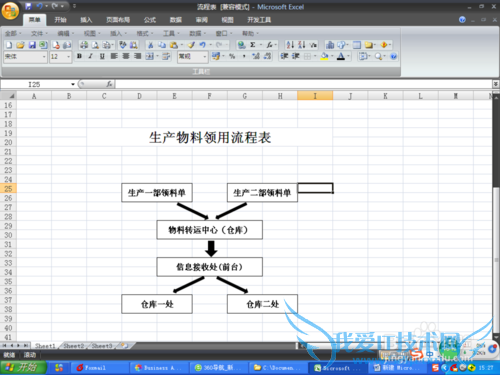Viewport: 500px width, 375px height.
Task: Click the blue Help icon in the toolbar
Action: 393,56
